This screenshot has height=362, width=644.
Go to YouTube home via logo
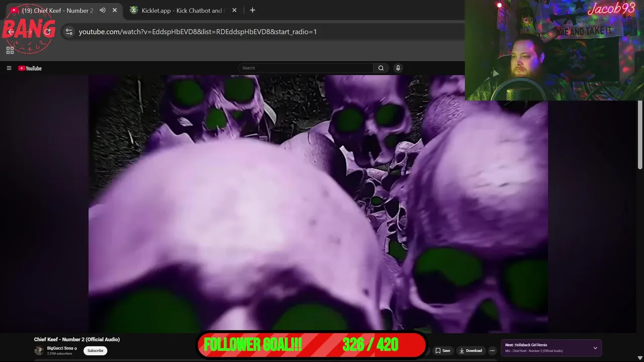click(30, 68)
